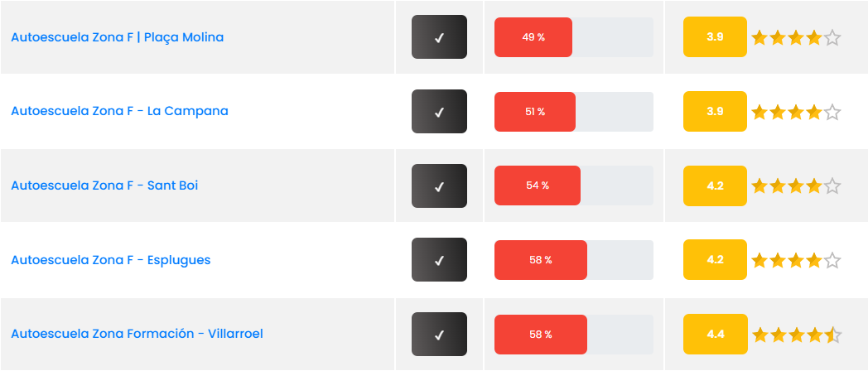868x371 pixels.
Task: Click the 49 % pass rate bar
Action: 533,37
